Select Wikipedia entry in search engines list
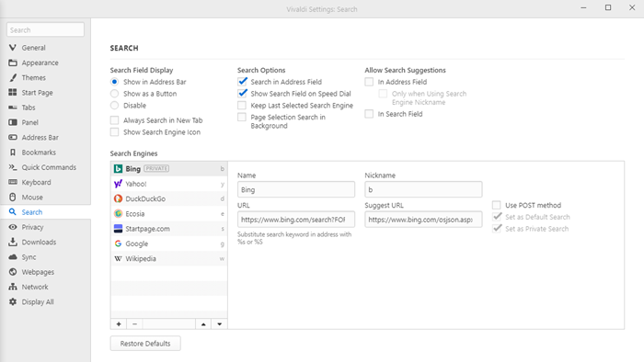The height and width of the screenshot is (362, 644). pos(168,259)
